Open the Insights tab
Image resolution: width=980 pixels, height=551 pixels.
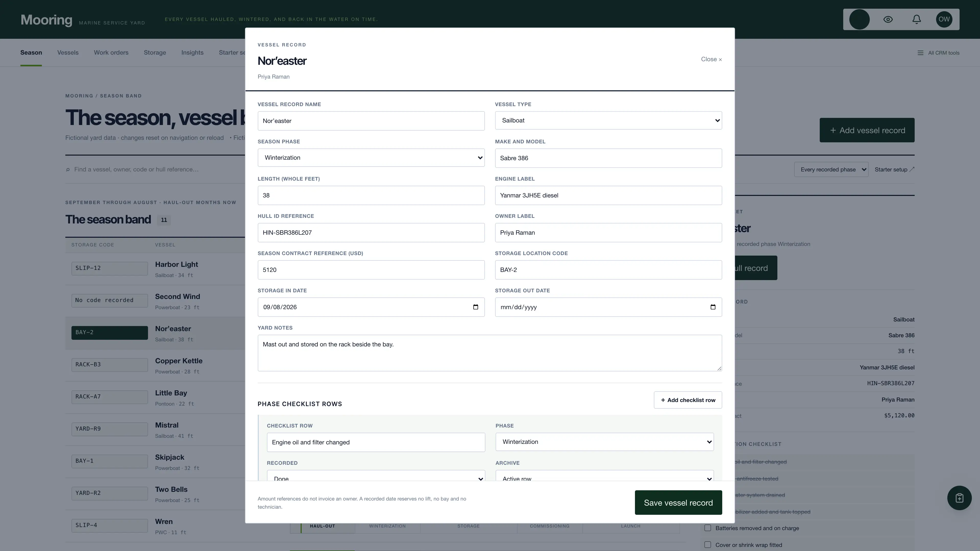192,53
